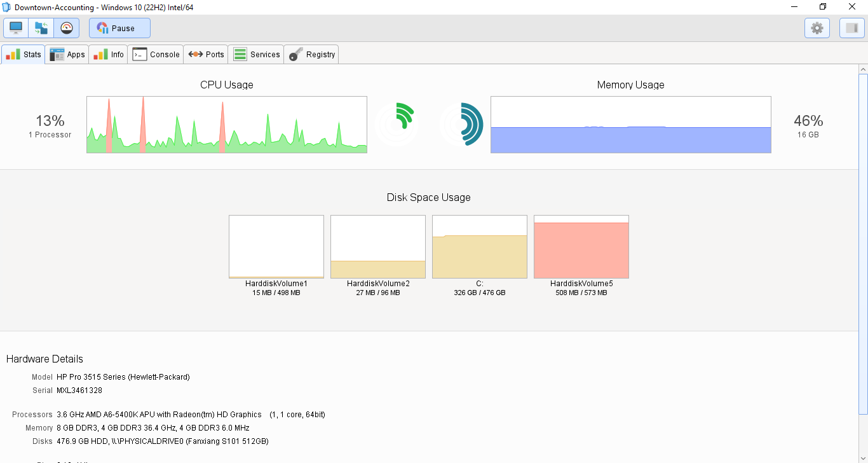Click the green network signal icon

click(397, 123)
